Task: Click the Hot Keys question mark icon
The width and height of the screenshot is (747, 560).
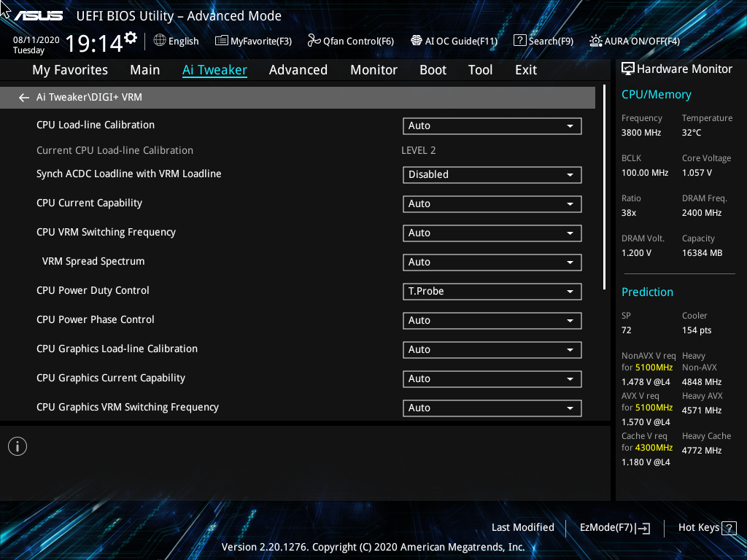Action: [729, 528]
